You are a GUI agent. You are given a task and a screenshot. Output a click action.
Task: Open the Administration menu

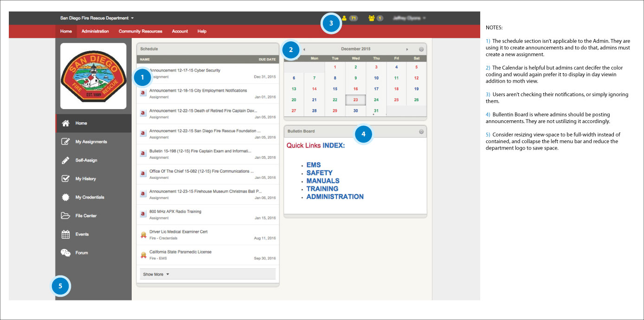(95, 31)
